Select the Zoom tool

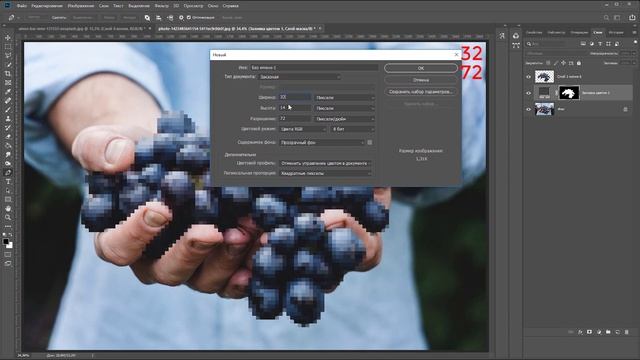tap(8, 217)
